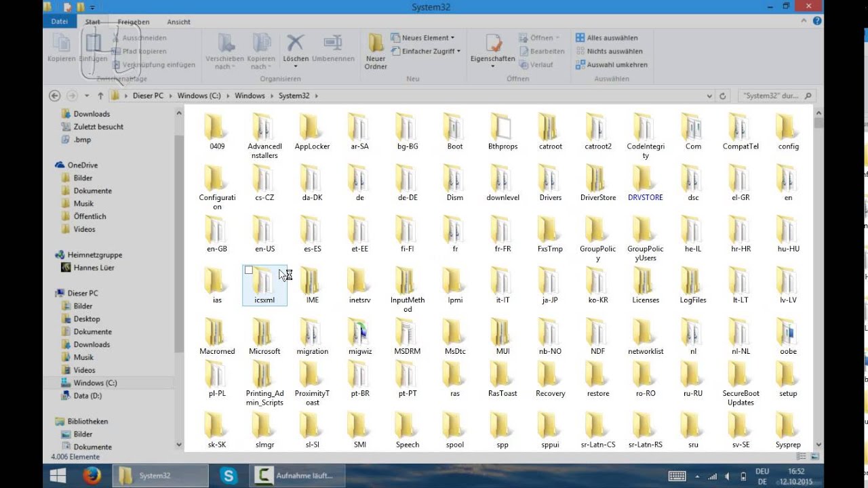Screen dimensions: 868x488
Task: Click Dieser PC in the address path
Action: click(x=148, y=96)
